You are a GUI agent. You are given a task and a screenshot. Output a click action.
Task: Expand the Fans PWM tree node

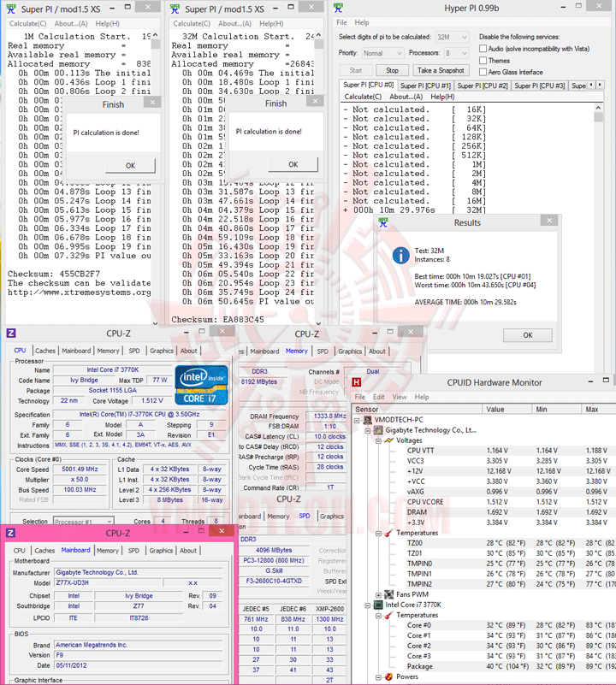tap(379, 594)
